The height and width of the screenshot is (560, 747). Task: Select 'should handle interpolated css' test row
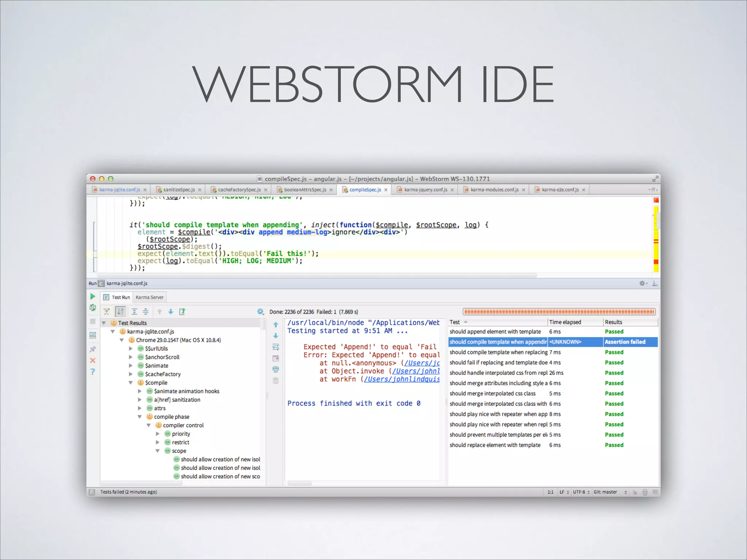click(x=553, y=373)
